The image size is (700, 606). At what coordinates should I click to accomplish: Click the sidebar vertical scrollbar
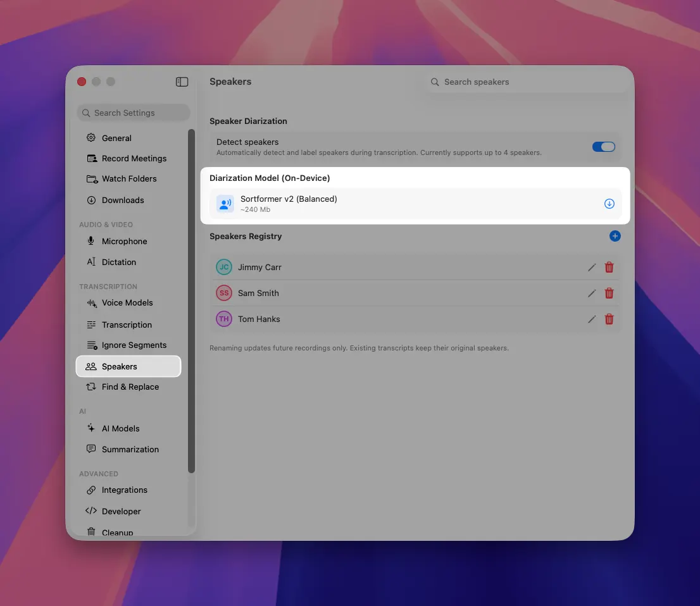(192, 301)
